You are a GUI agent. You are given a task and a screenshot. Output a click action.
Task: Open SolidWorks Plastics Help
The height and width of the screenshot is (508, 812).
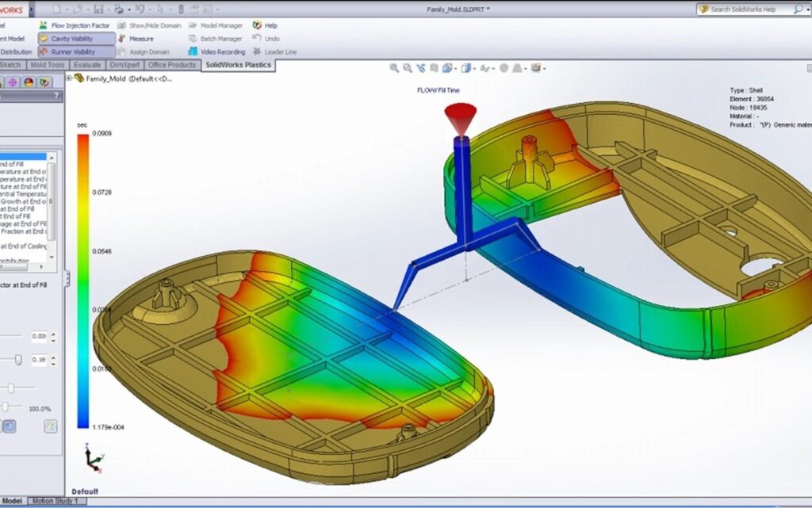[265, 25]
